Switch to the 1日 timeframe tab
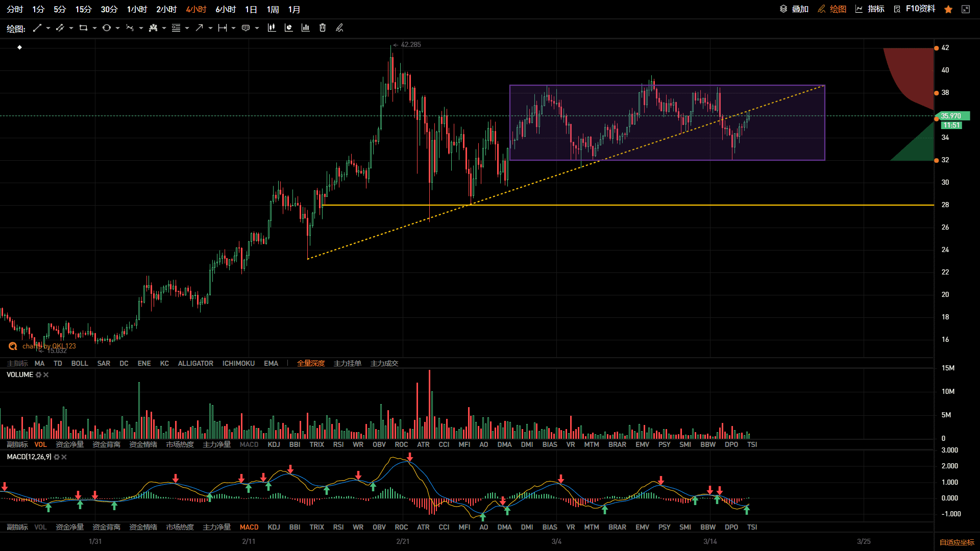Screen dimensions: 980x551 (251, 10)
